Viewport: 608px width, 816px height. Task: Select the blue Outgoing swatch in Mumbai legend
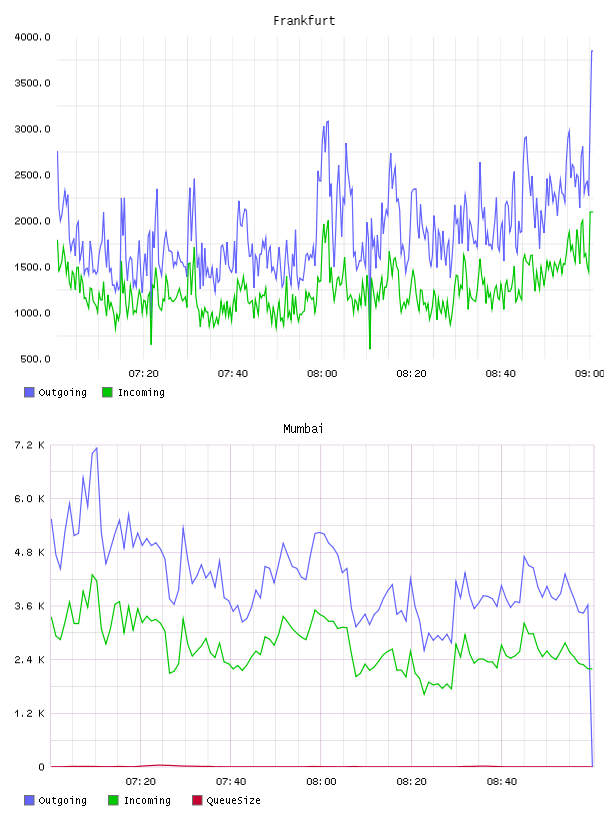pyautogui.click(x=29, y=800)
